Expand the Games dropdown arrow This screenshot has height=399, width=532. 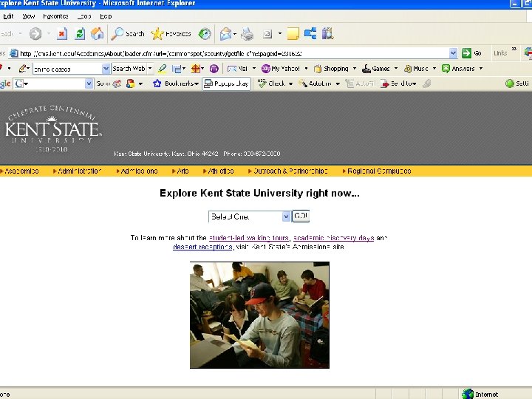click(x=396, y=69)
